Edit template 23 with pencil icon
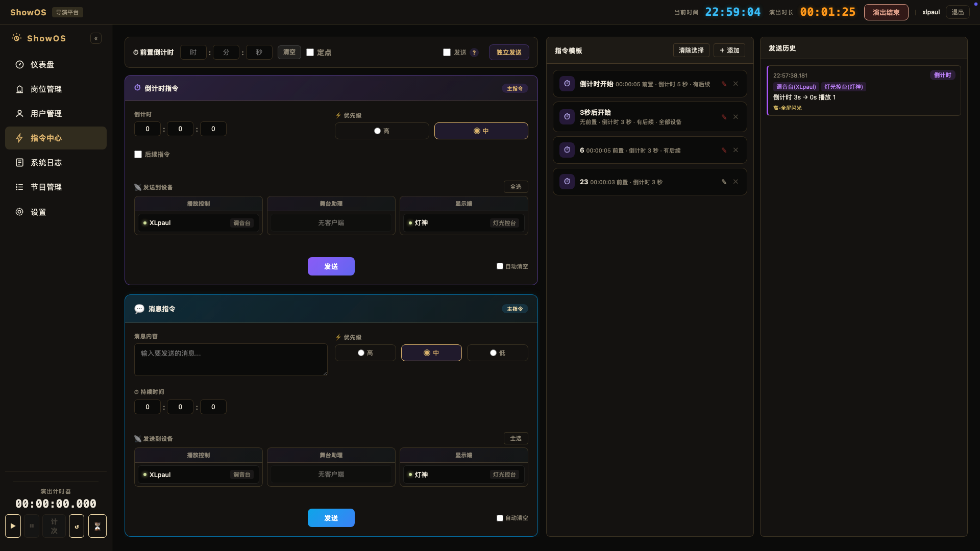Viewport: 980px width, 551px height. (724, 182)
